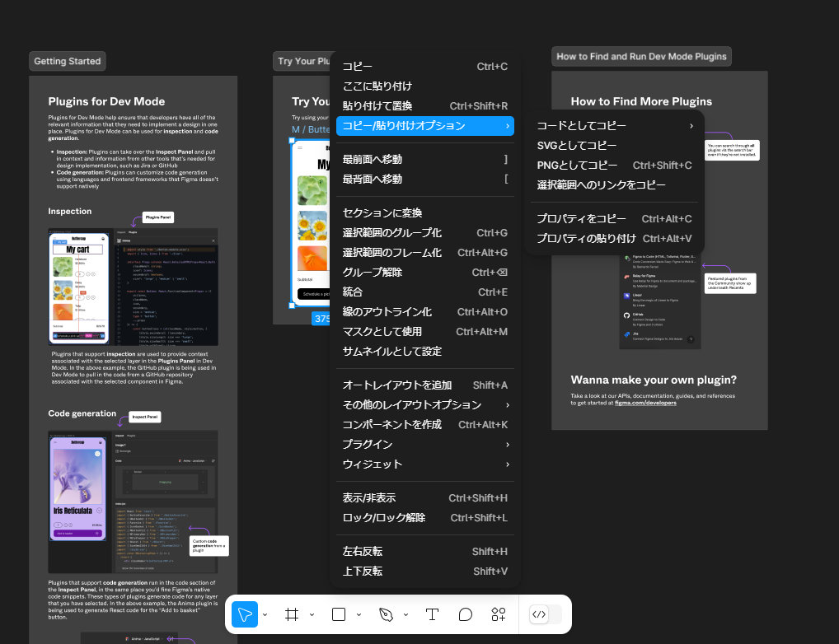Choose ここに貼り付け menu item
The height and width of the screenshot is (644, 839).
tap(424, 86)
